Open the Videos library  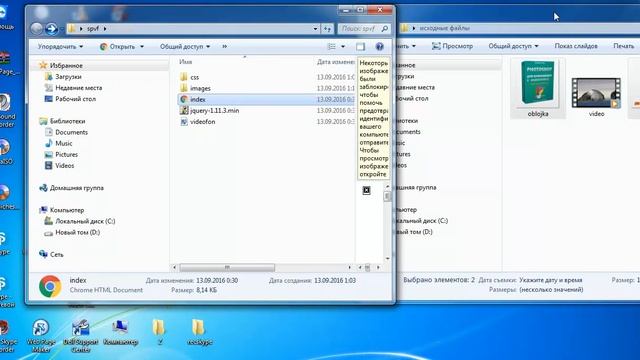[x=64, y=165]
